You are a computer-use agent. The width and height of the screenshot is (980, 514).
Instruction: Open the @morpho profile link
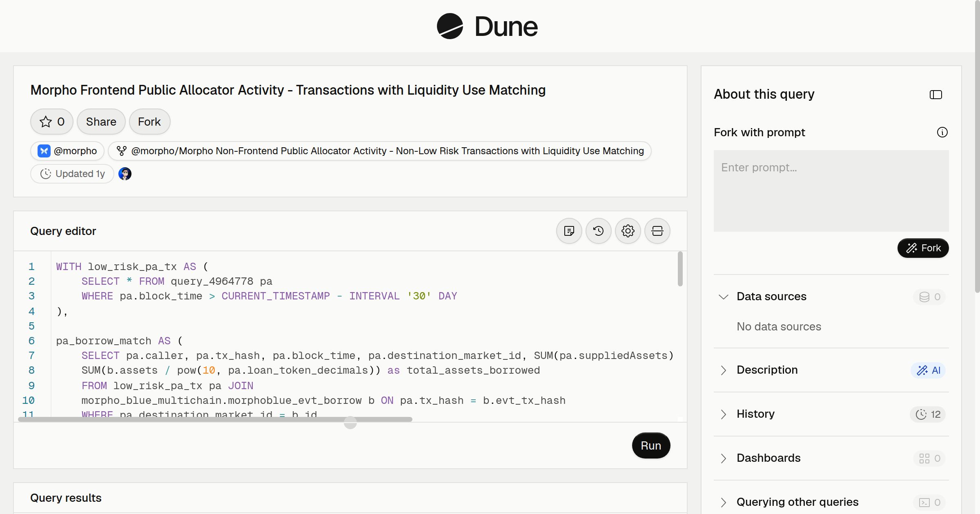point(67,151)
